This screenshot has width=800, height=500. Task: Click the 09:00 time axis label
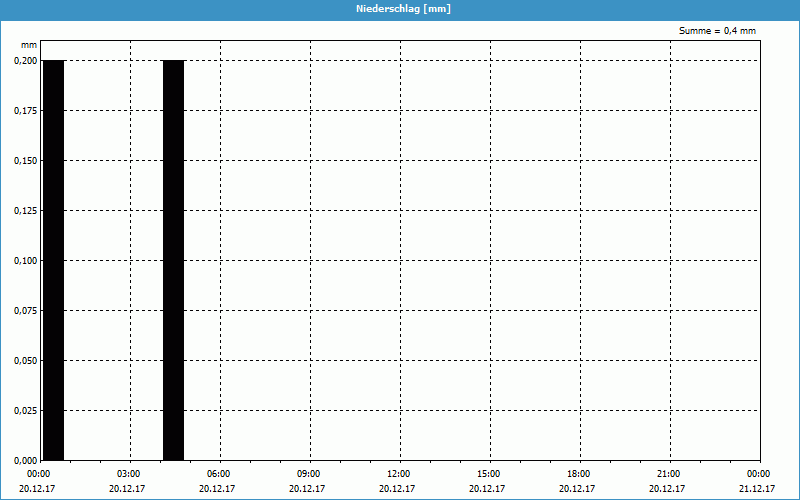tap(309, 474)
